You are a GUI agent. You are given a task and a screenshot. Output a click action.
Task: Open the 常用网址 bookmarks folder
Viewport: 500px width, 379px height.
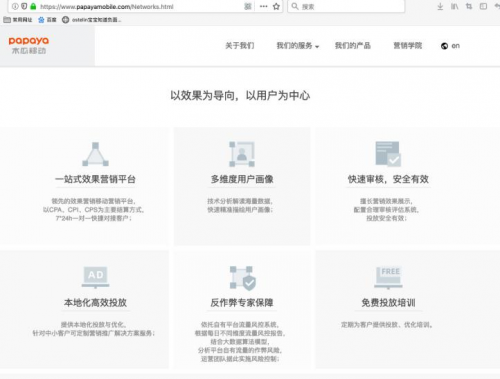pyautogui.click(x=18, y=20)
